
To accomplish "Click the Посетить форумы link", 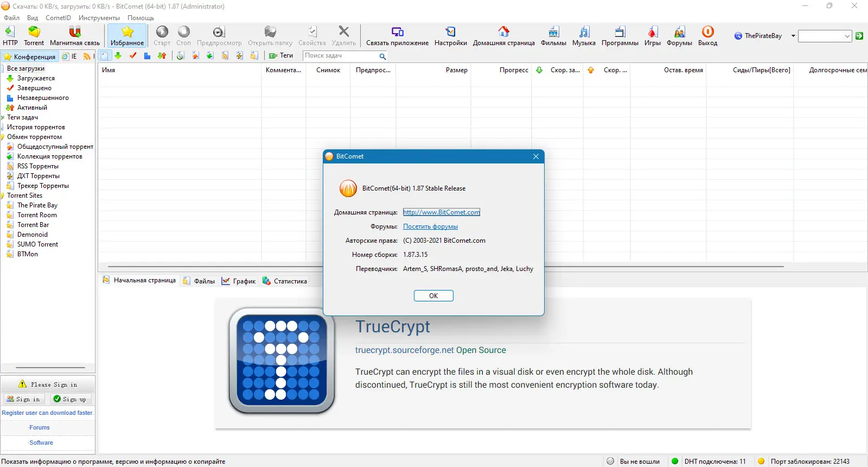I will coord(430,226).
